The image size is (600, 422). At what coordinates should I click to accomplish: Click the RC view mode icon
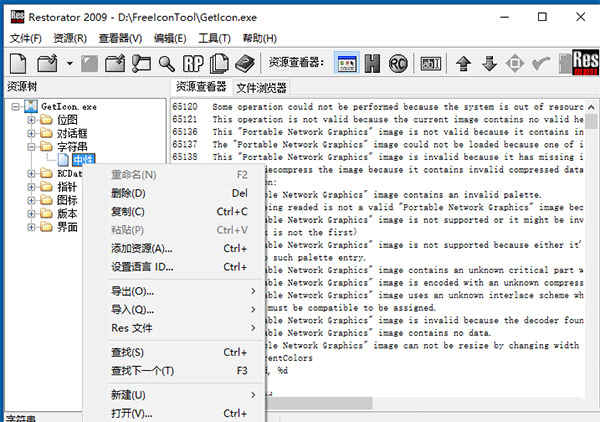pyautogui.click(x=398, y=64)
